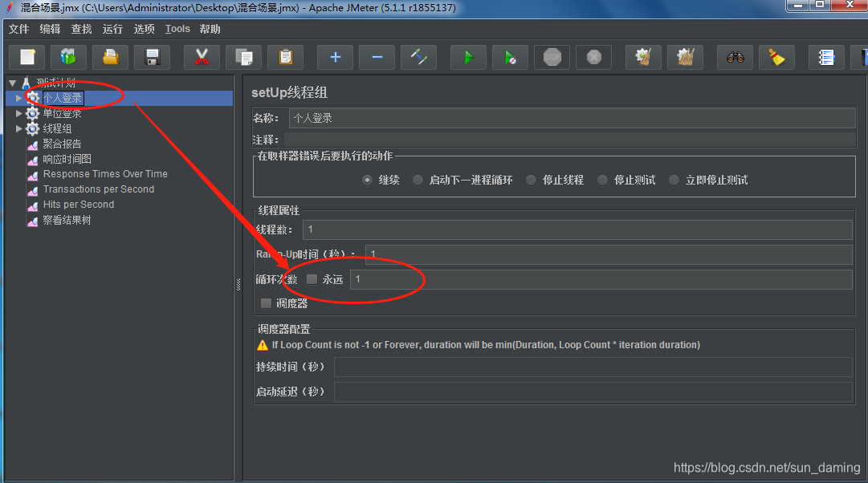Screen dimensions: 868x483
Task: Tick the 调度器 checkbox
Action: [x=267, y=303]
